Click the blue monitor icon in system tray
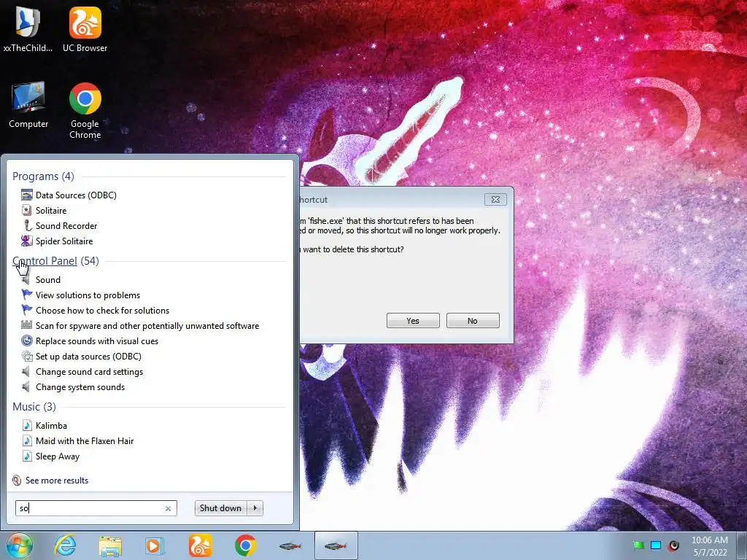Viewport: 747px width, 560px height. coord(656,545)
